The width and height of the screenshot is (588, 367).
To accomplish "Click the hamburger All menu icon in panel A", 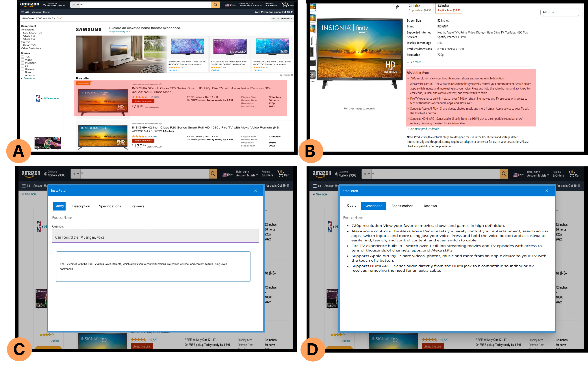I will [x=23, y=12].
